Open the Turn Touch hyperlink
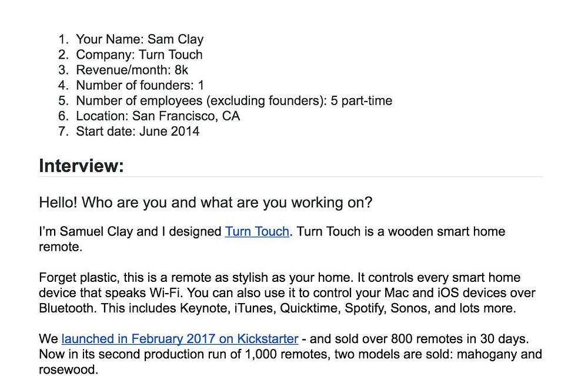Image resolution: width=588 pixels, height=390 pixels. pyautogui.click(x=257, y=231)
